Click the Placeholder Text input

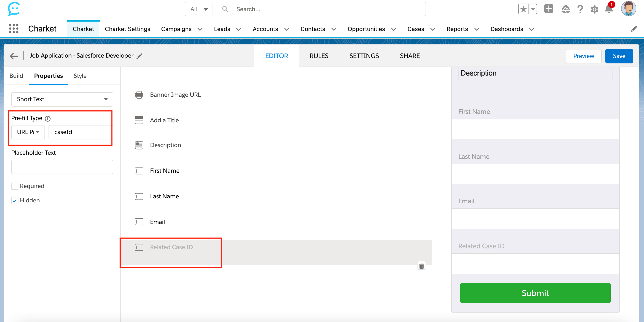click(x=62, y=167)
